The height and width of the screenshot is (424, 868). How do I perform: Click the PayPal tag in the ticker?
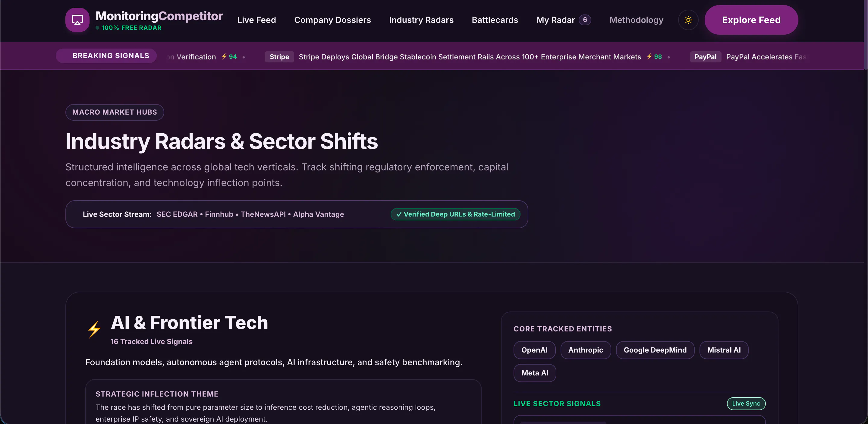coord(705,57)
